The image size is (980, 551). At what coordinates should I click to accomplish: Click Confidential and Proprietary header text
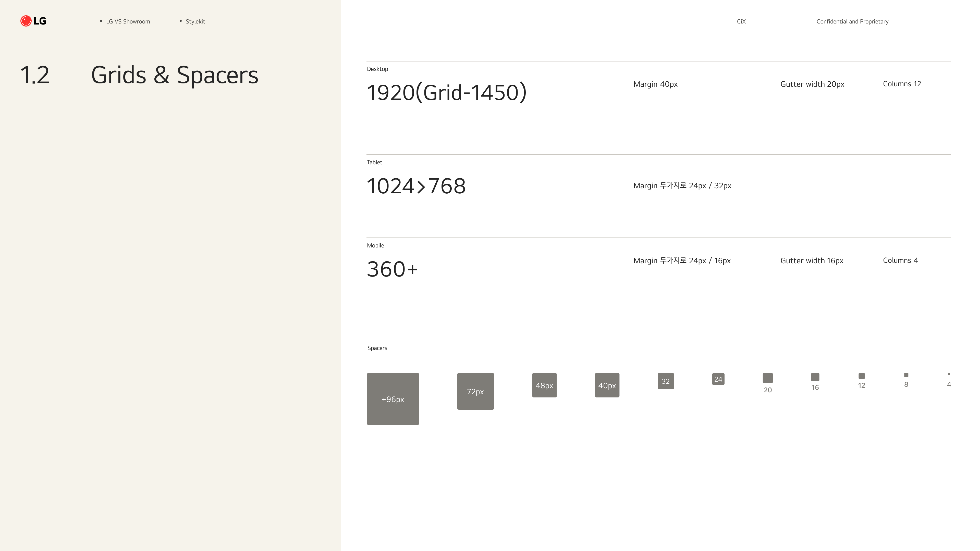tap(852, 22)
